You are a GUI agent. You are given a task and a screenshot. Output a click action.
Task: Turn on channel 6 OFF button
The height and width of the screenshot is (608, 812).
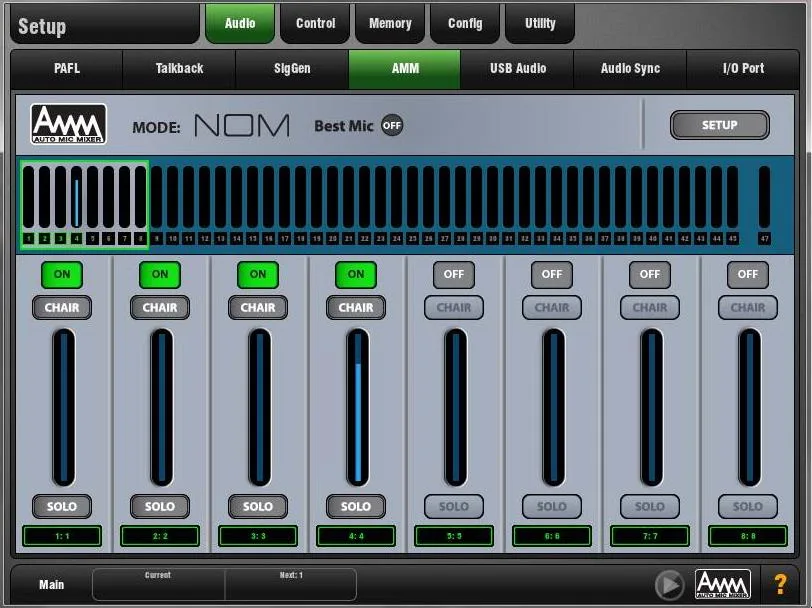pos(552,274)
